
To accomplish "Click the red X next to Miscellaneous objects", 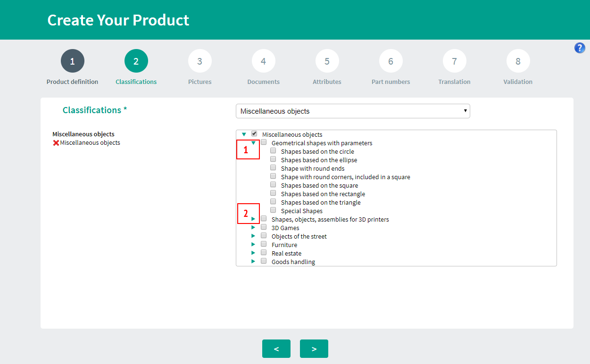I will pos(56,143).
